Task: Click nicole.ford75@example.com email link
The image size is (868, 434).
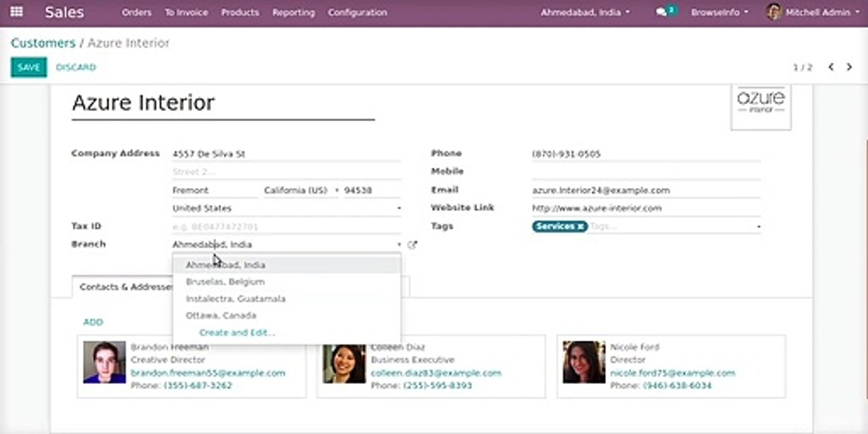Action: click(x=673, y=373)
